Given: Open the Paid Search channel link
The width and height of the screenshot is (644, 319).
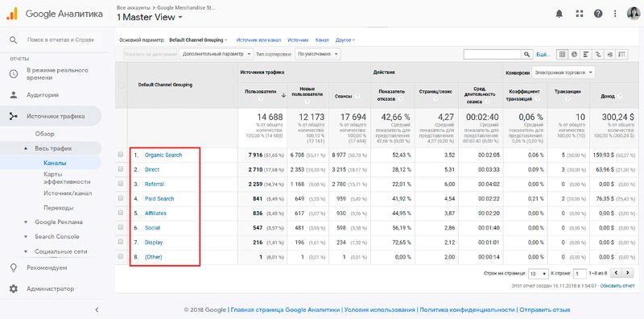Looking at the screenshot, I should click(x=159, y=198).
